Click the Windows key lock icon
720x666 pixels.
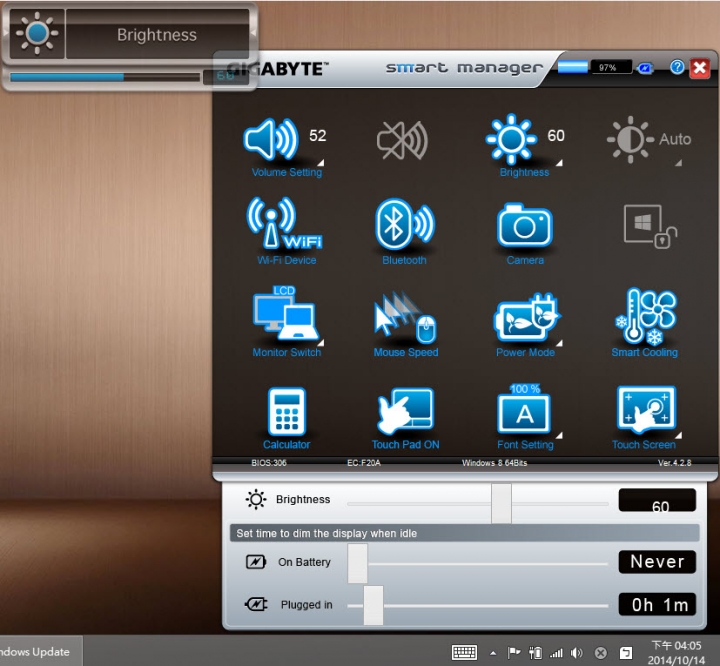(650, 226)
